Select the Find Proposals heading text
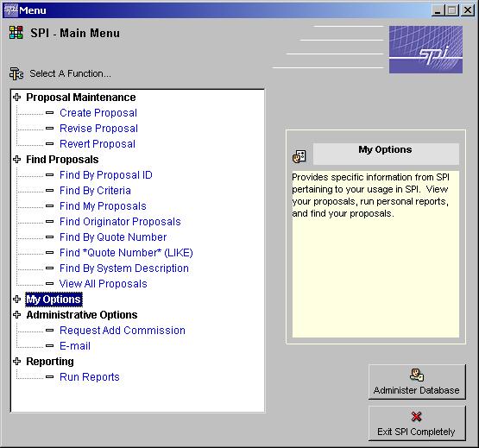The width and height of the screenshot is (479, 448). click(x=62, y=160)
